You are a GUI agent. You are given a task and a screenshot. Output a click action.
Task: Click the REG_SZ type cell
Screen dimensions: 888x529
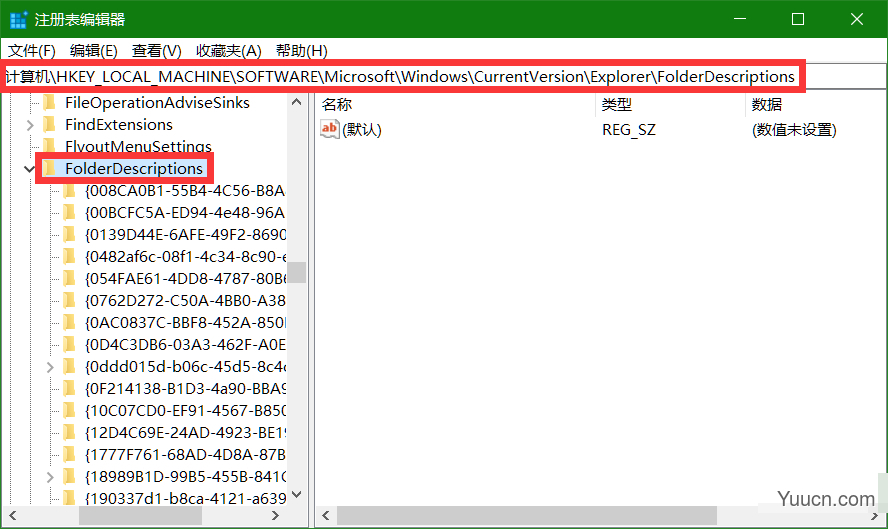629,130
